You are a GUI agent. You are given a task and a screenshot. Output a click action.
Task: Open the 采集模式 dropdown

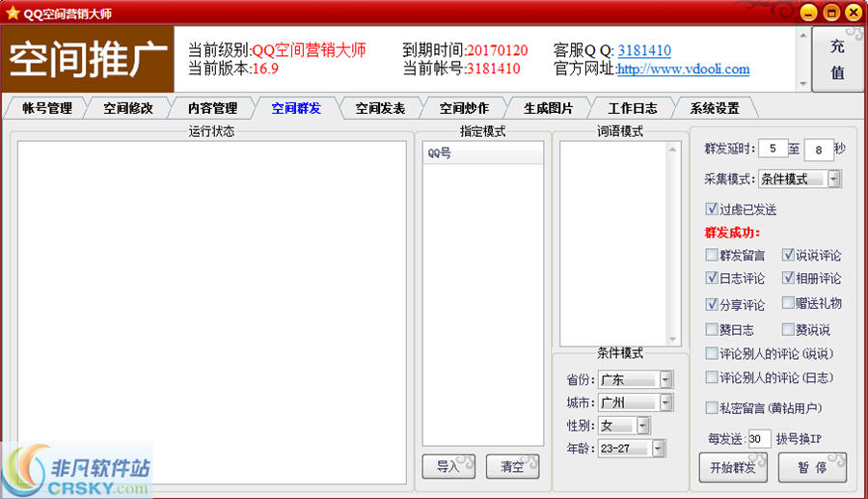point(833,179)
